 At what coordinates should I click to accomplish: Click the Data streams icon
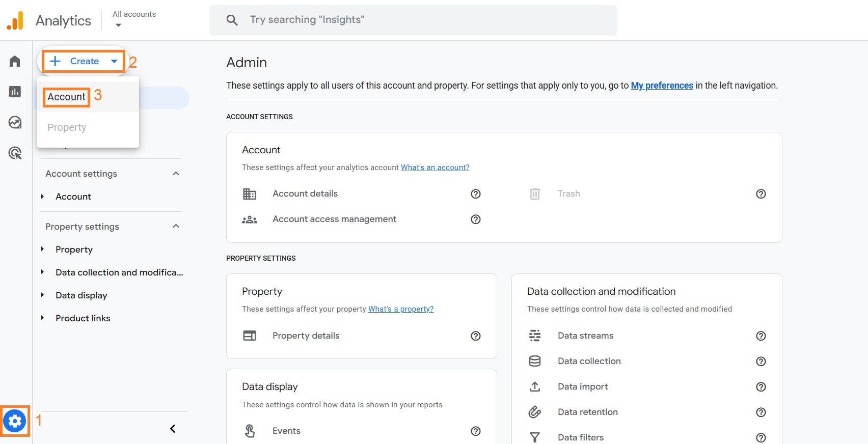(535, 336)
